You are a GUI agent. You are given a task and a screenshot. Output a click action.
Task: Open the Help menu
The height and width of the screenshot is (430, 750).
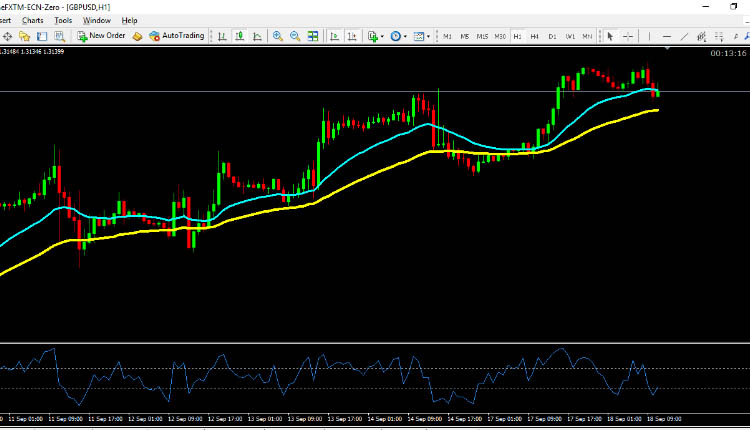(x=129, y=21)
